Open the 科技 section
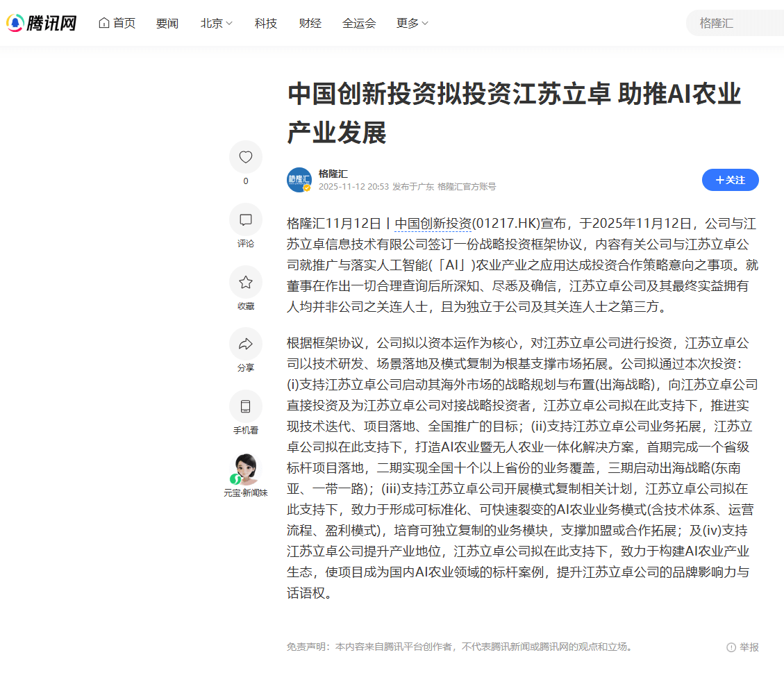Screen dimensions: 784x673 coord(265,23)
